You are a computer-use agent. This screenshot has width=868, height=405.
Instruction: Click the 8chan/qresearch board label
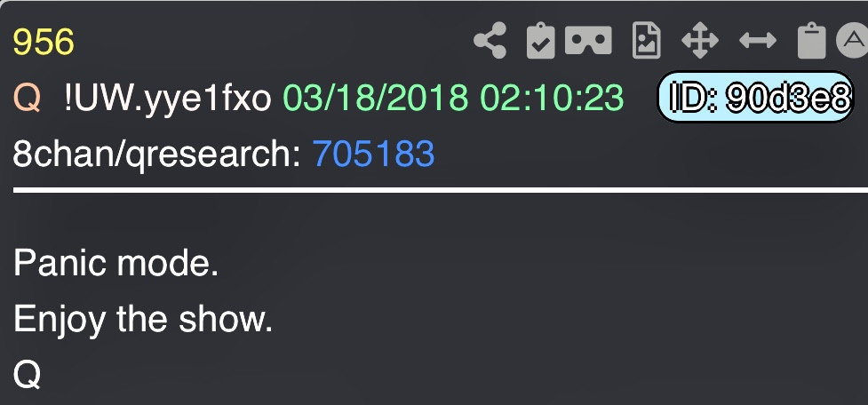pyautogui.click(x=156, y=154)
